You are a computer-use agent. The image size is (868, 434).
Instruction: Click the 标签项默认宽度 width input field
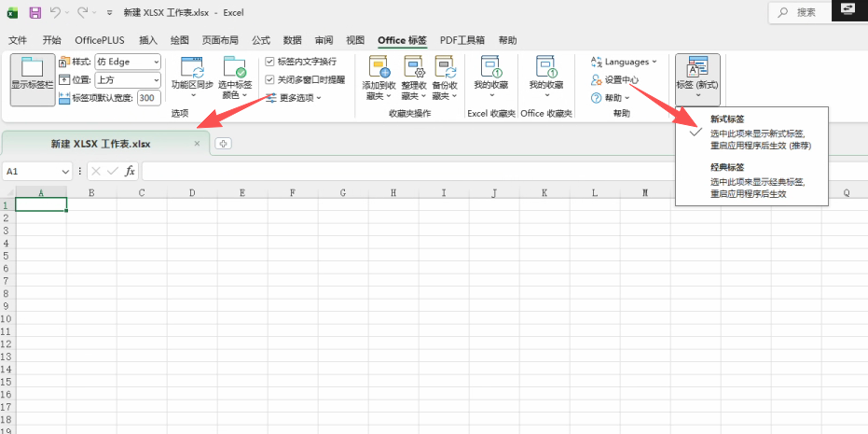[148, 98]
